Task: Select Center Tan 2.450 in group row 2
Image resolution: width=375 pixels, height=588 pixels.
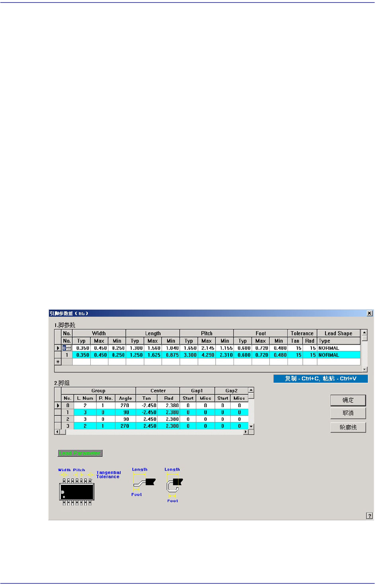Action: [147, 419]
